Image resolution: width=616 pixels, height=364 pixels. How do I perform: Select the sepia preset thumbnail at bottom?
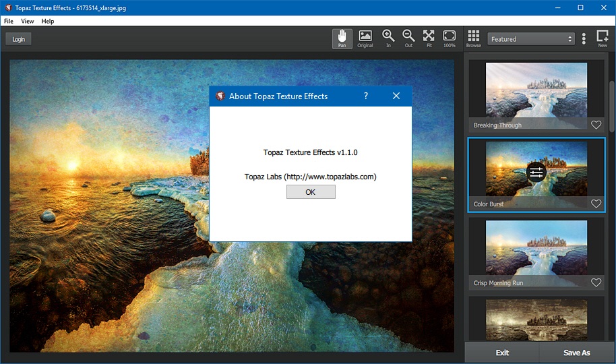click(x=536, y=320)
